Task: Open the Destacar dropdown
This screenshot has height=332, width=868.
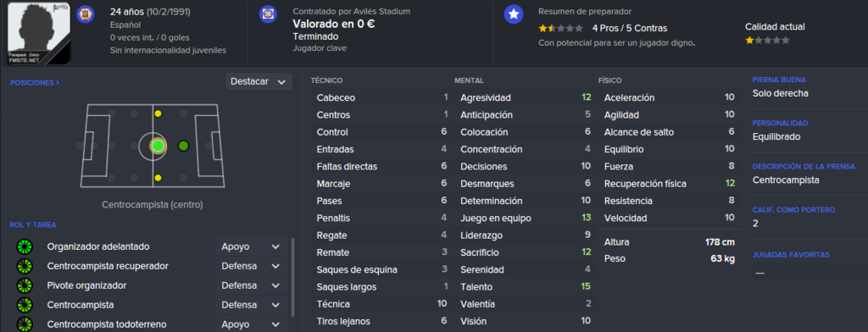Action: (x=259, y=81)
